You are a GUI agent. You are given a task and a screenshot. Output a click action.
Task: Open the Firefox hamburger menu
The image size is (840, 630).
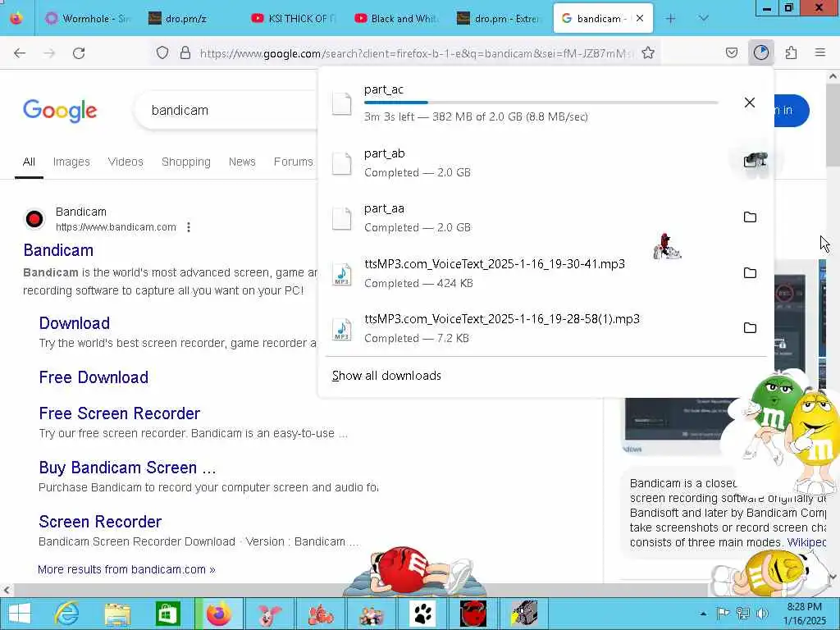pos(820,52)
